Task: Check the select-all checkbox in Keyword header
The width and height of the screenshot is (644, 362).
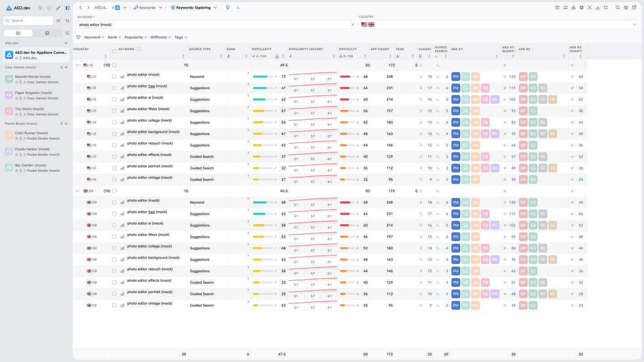Action: point(114,51)
